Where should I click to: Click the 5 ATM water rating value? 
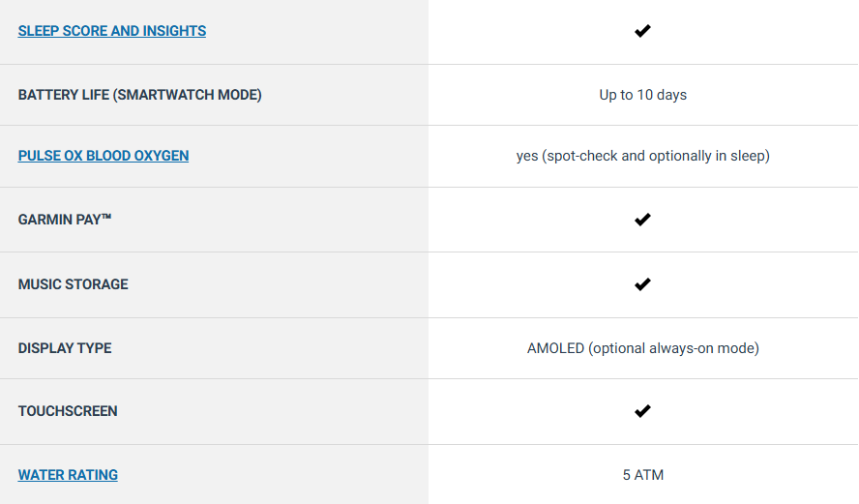click(642, 475)
